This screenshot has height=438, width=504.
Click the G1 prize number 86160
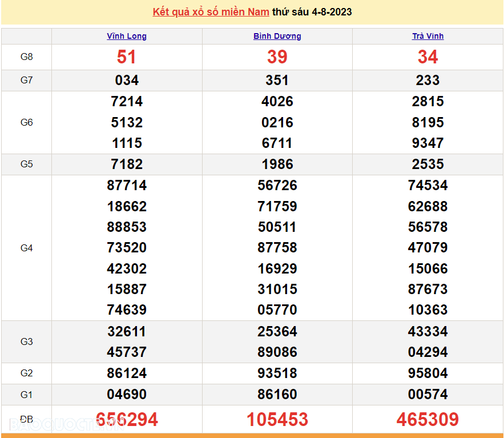[x=277, y=395]
